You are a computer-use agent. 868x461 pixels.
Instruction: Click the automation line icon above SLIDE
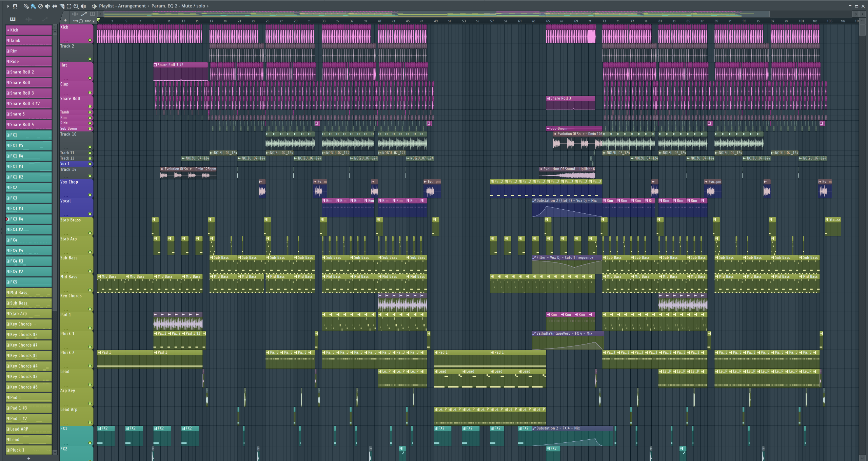point(84,14)
